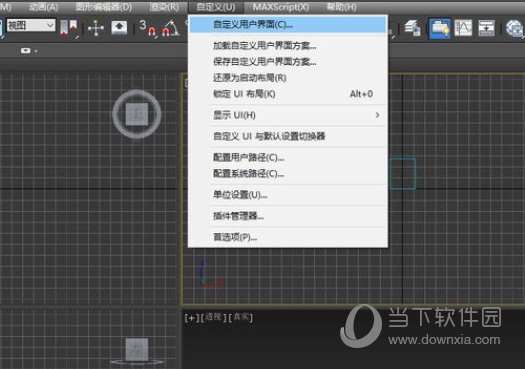Open the Schematic View icon

coord(486,28)
